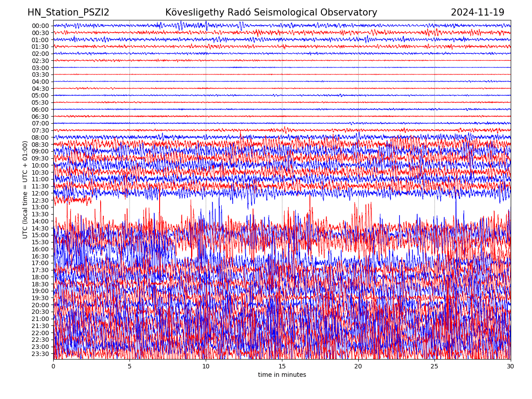The image size is (532, 399).
Task: Click the vertical UTC local time axis label
Action: tap(25, 189)
